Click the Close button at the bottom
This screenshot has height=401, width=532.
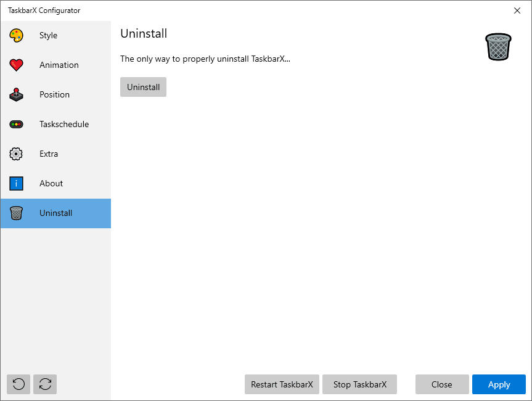coord(442,384)
